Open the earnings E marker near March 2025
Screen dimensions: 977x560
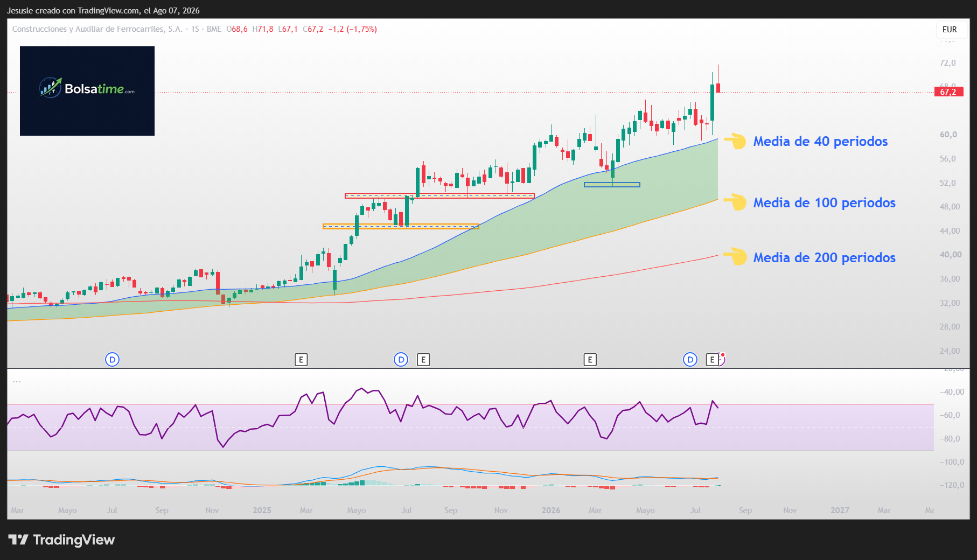301,360
